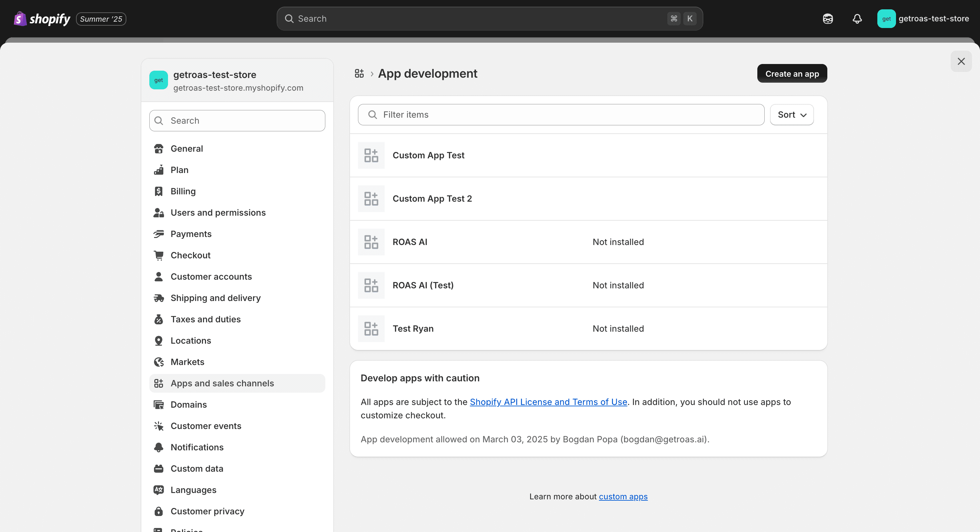Click the Customer privacy lock icon
980x532 pixels.
click(159, 511)
